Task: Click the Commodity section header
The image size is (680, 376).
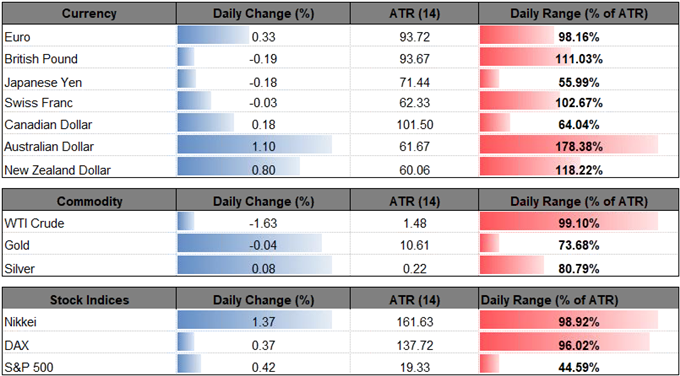Action: [89, 201]
